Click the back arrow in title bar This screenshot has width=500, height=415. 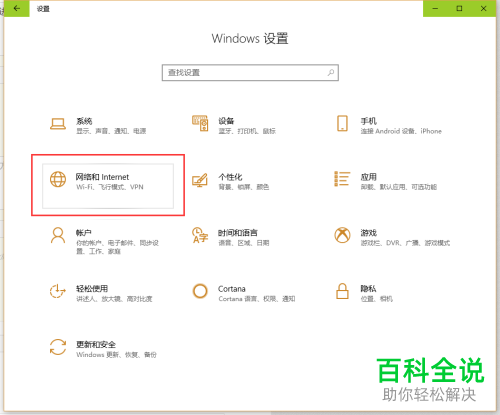(17, 8)
